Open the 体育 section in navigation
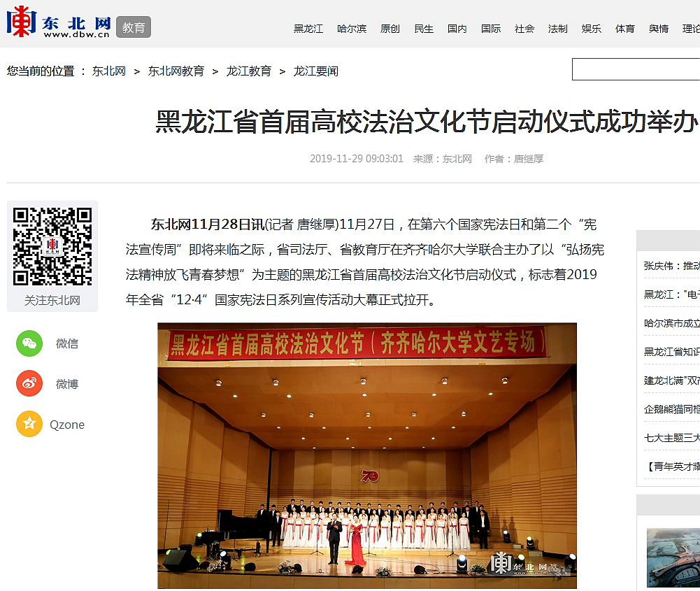Screen dimensions: 700x591 click(625, 29)
